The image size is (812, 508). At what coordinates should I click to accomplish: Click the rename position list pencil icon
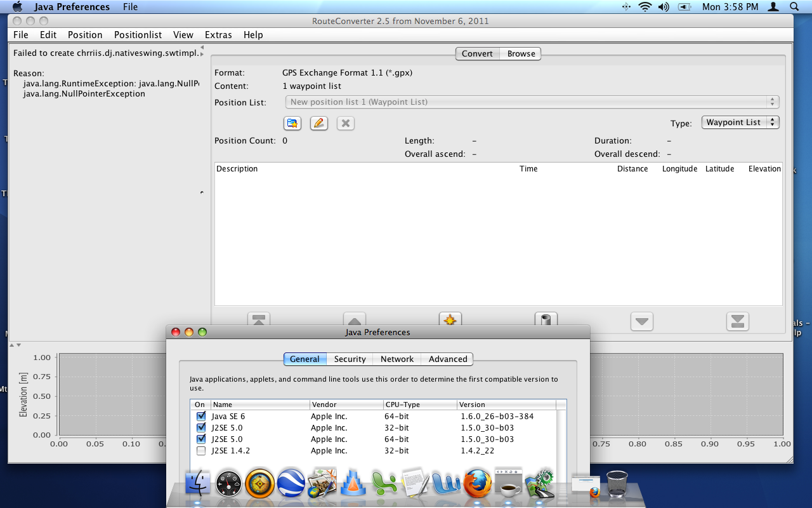[x=319, y=123]
